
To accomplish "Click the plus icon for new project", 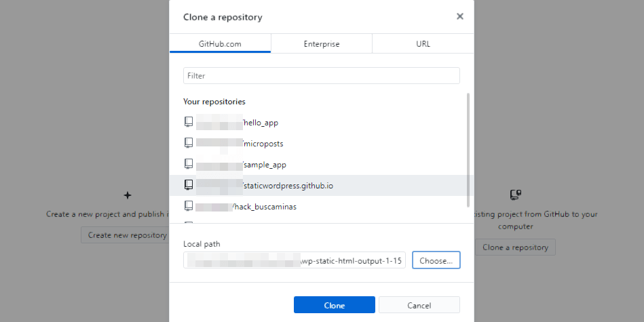I will pos(128,195).
